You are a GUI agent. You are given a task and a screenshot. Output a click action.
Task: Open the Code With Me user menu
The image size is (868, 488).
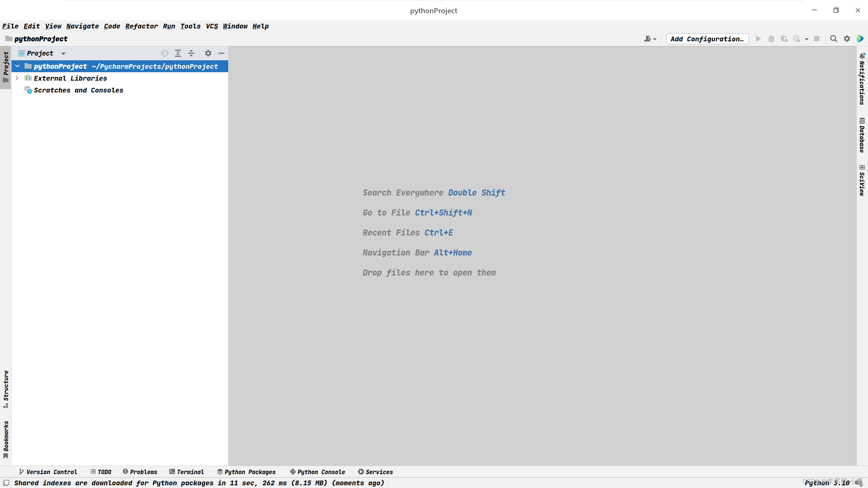pyautogui.click(x=650, y=39)
